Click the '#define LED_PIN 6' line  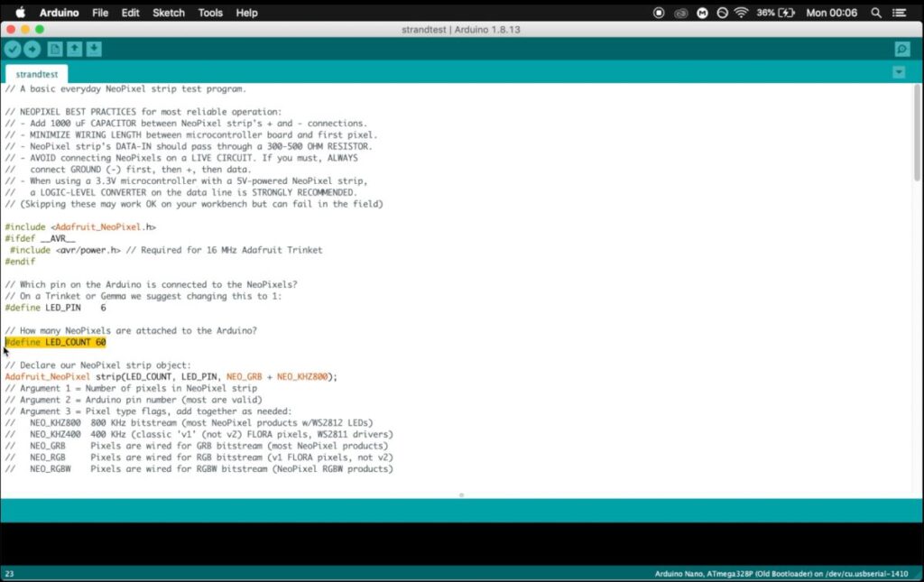pos(55,308)
